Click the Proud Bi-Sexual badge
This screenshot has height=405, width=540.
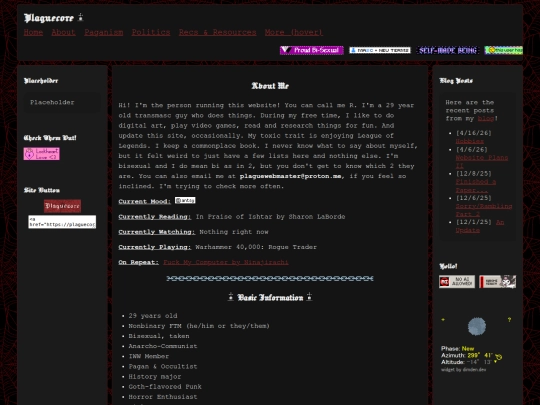(312, 50)
